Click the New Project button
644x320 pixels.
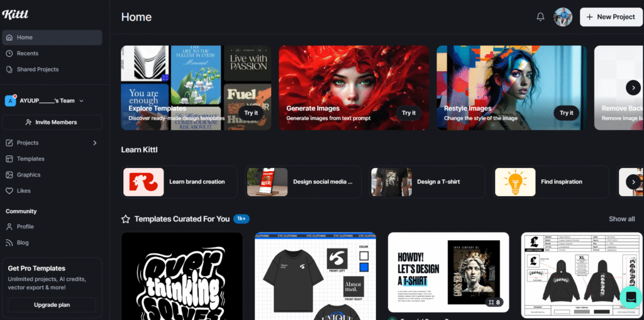(x=611, y=17)
